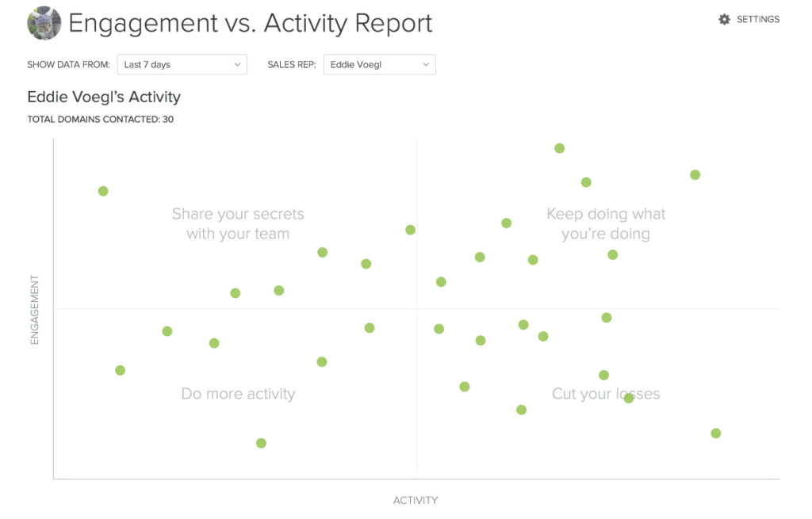812x519 pixels.
Task: Click the cat avatar picture
Action: coord(44,23)
